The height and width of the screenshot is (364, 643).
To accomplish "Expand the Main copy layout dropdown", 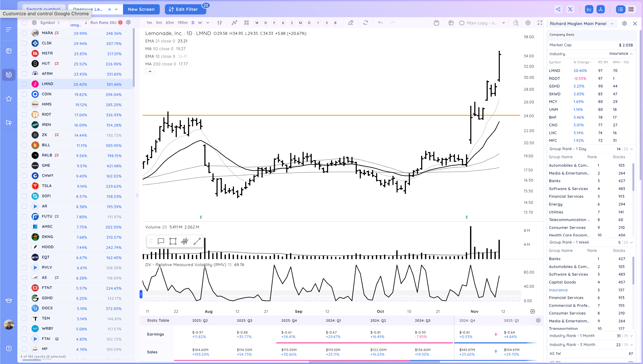I will pos(503,23).
